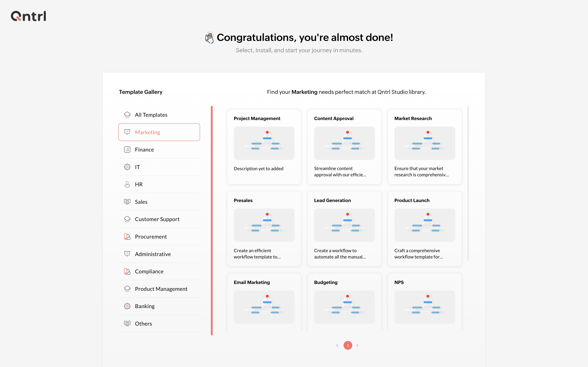This screenshot has width=588, height=367.
Task: Click the Sales category icon
Action: 127,202
